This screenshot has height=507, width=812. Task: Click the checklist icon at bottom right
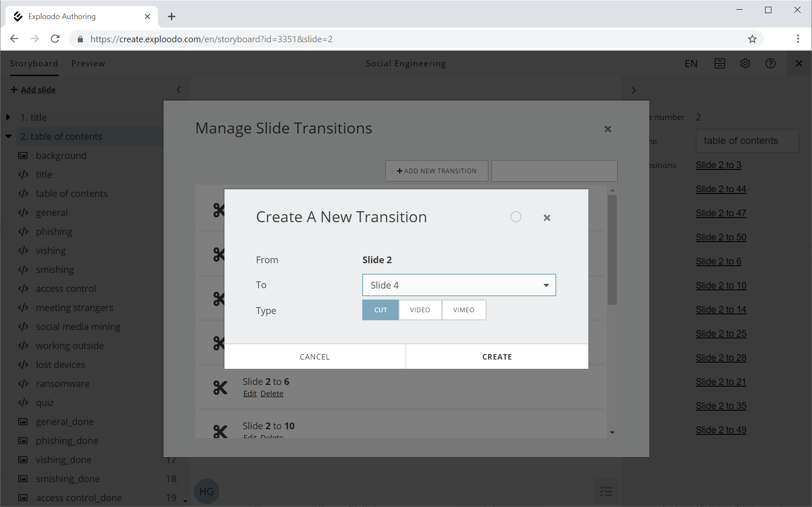(x=606, y=491)
